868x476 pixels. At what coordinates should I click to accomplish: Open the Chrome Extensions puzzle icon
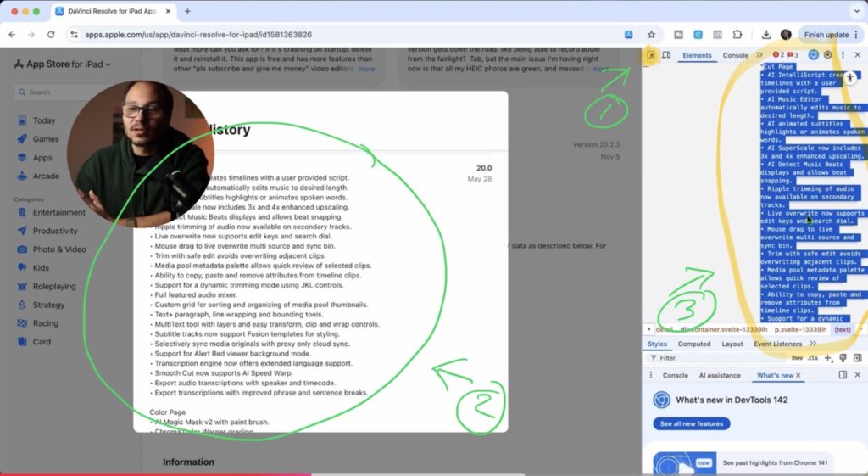(737, 34)
